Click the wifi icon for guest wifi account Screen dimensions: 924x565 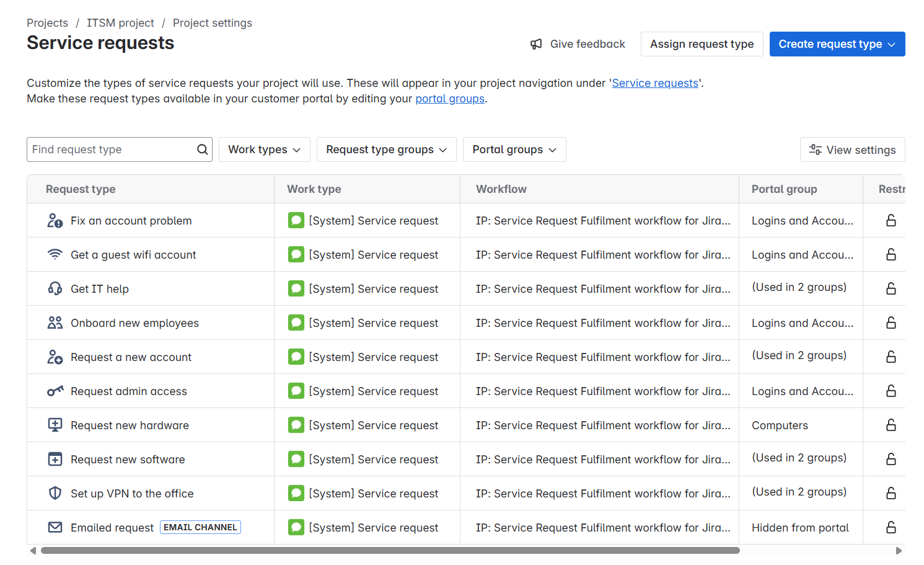pos(55,254)
